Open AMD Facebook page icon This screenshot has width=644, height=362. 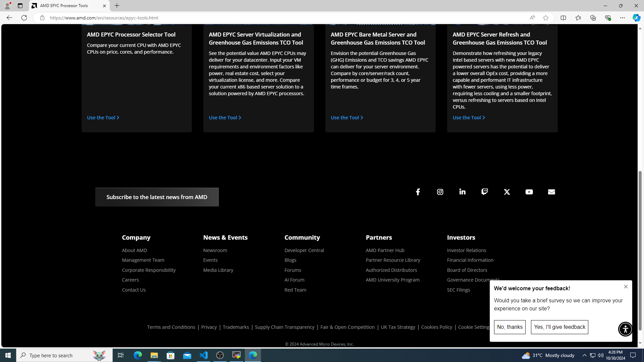coord(418,192)
